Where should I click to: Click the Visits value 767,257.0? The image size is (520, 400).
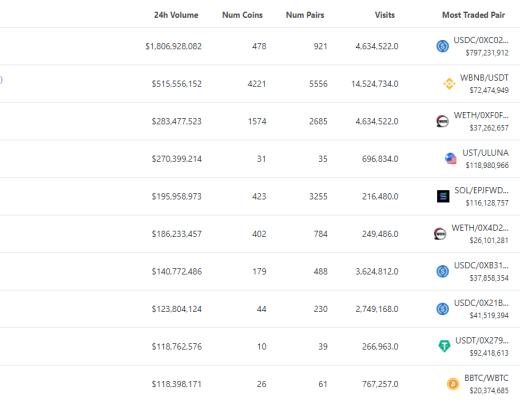point(380,384)
